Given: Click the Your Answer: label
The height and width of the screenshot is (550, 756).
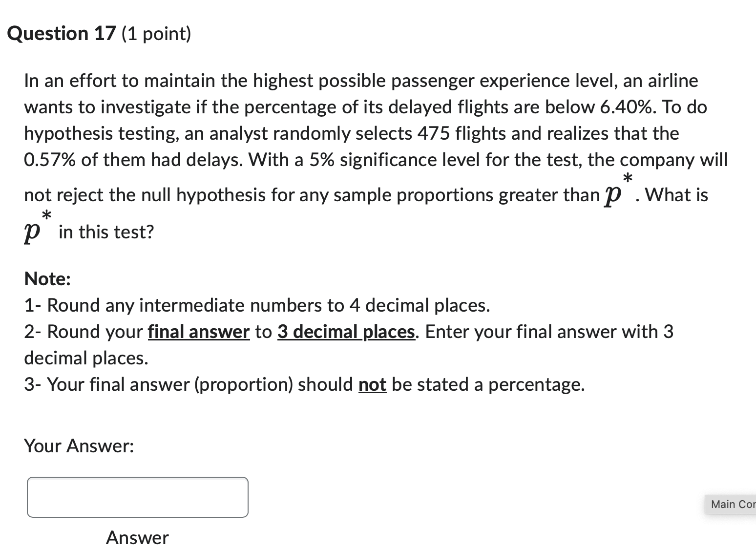Looking at the screenshot, I should 79,445.
